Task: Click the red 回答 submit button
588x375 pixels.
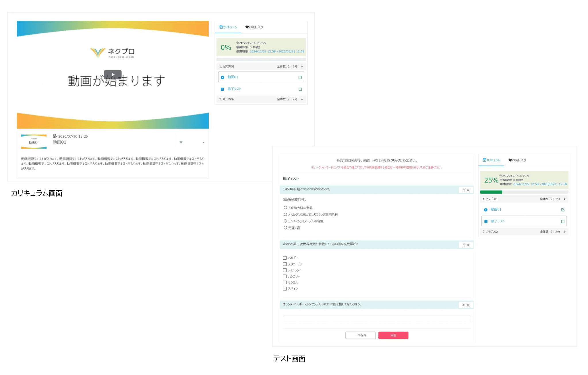Action: pos(393,335)
